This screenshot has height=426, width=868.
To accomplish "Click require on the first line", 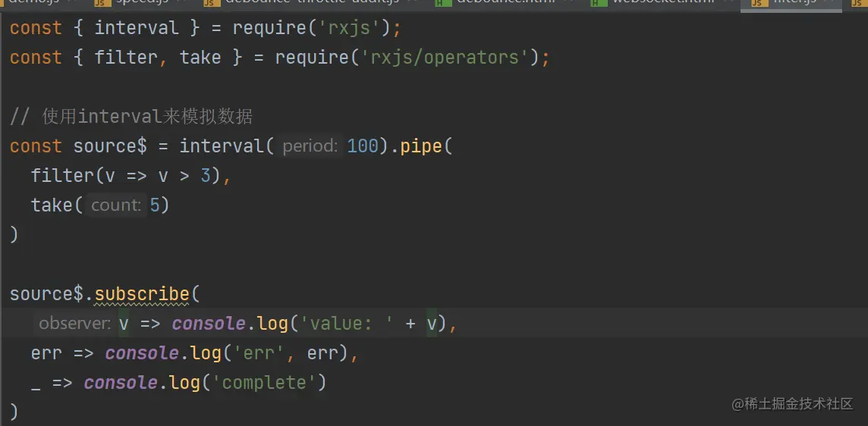I will pyautogui.click(x=269, y=27).
